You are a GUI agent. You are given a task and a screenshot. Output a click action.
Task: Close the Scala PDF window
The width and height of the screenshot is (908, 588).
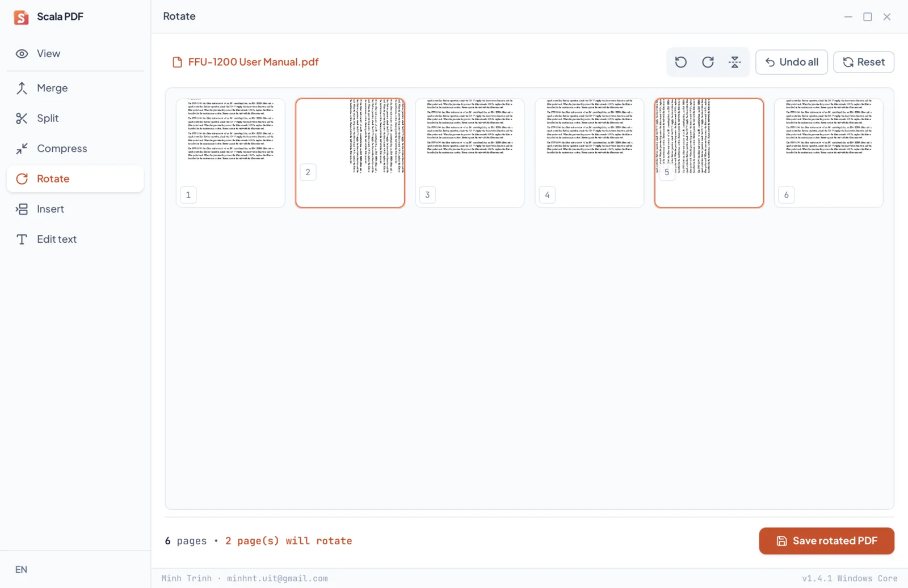tap(887, 17)
